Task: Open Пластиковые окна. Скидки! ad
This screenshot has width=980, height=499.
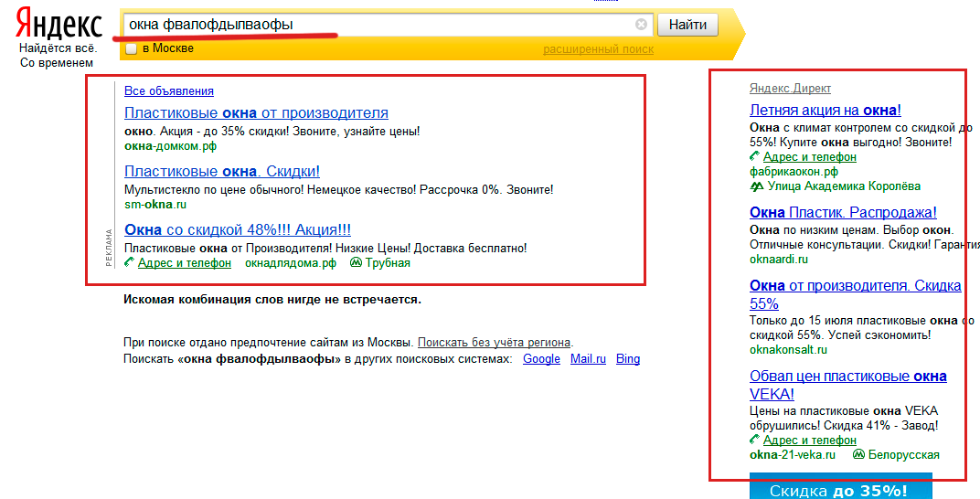Action: point(222,171)
